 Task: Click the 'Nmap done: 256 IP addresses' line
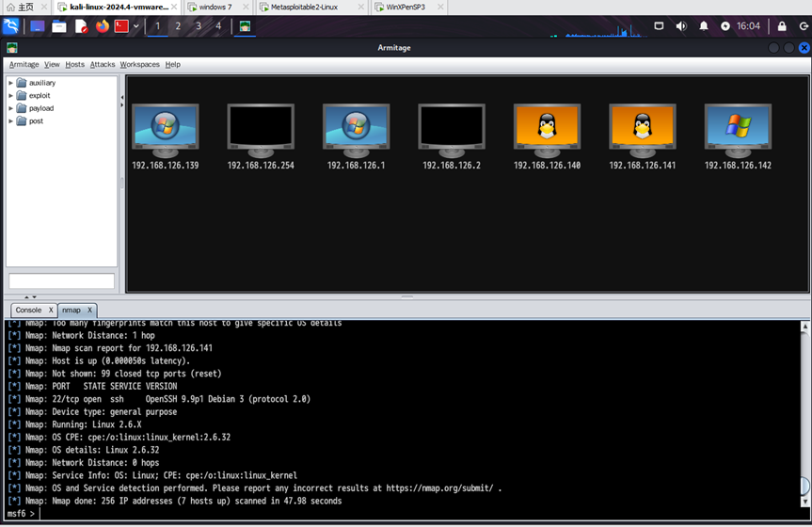[x=175, y=501]
